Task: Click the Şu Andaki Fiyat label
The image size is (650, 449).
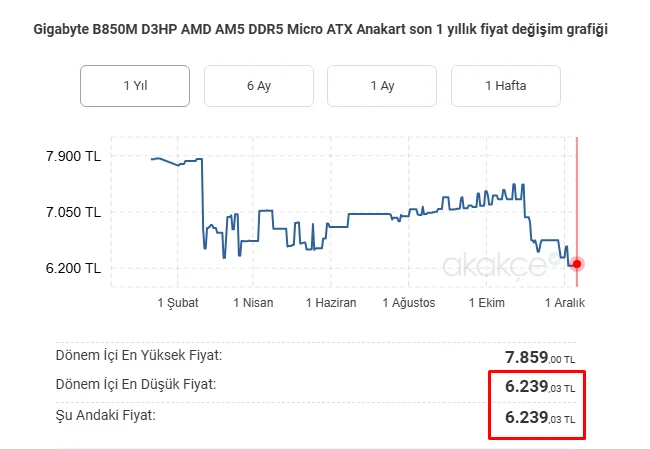Action: click(106, 414)
